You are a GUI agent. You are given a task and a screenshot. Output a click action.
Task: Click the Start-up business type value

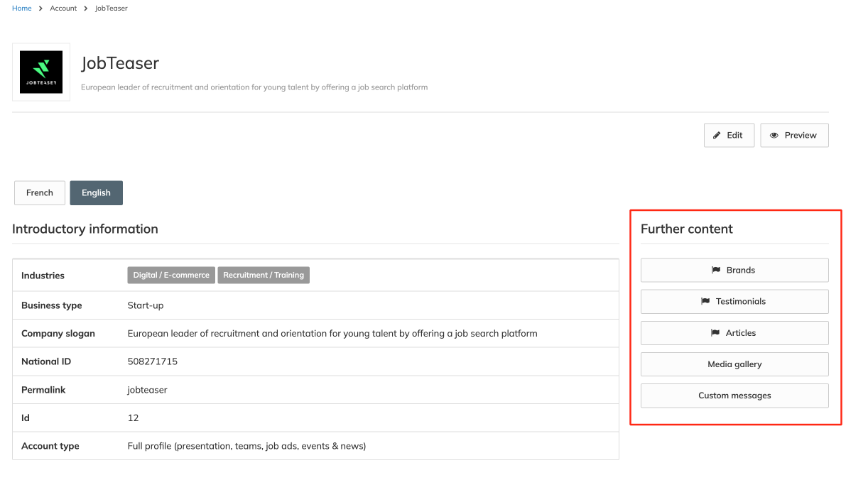coord(145,305)
